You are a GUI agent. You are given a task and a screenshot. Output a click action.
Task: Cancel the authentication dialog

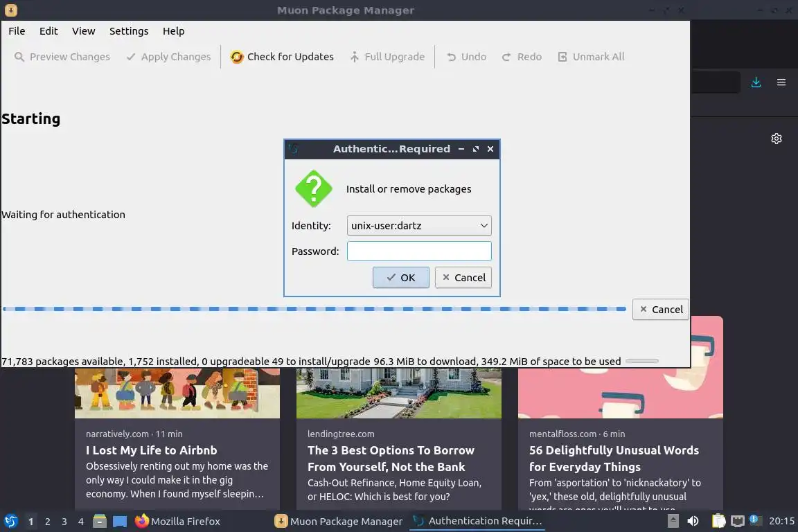click(x=463, y=278)
